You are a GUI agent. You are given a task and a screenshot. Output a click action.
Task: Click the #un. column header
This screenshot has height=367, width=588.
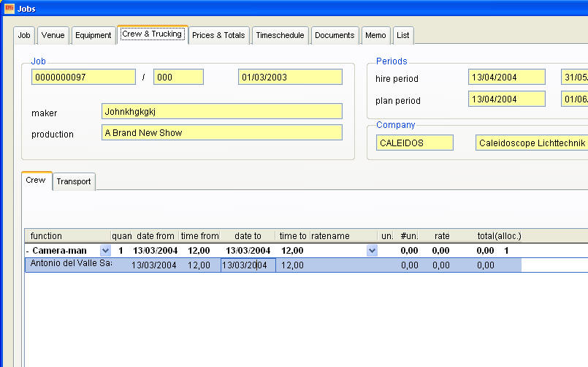click(x=409, y=236)
